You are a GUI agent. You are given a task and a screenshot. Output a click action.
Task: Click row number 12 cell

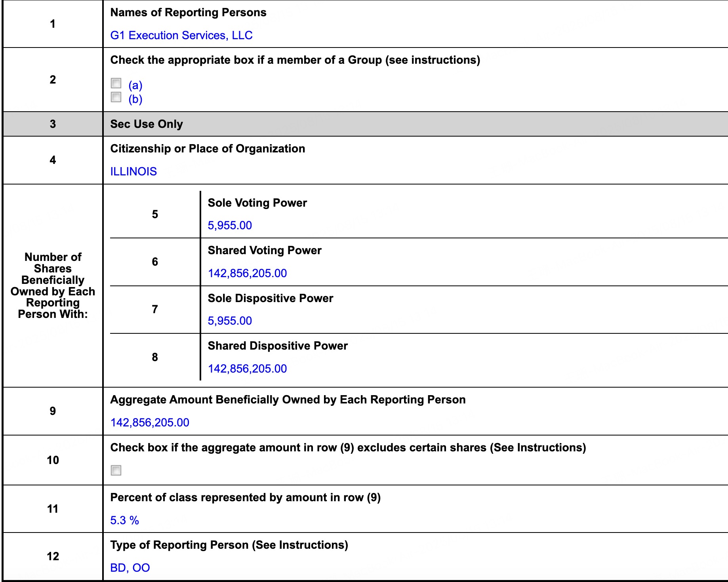(x=53, y=556)
